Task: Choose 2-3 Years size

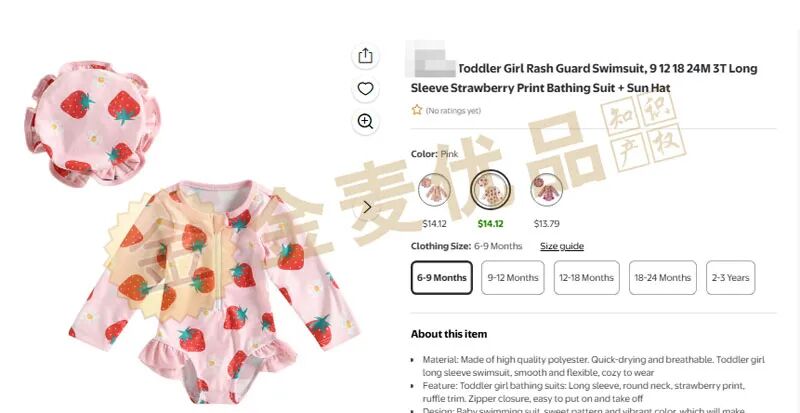Action: point(731,278)
